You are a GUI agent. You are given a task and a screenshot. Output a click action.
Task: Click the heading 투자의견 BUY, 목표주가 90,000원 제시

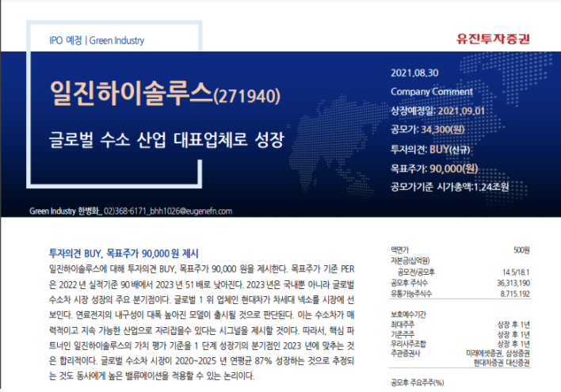coord(124,253)
